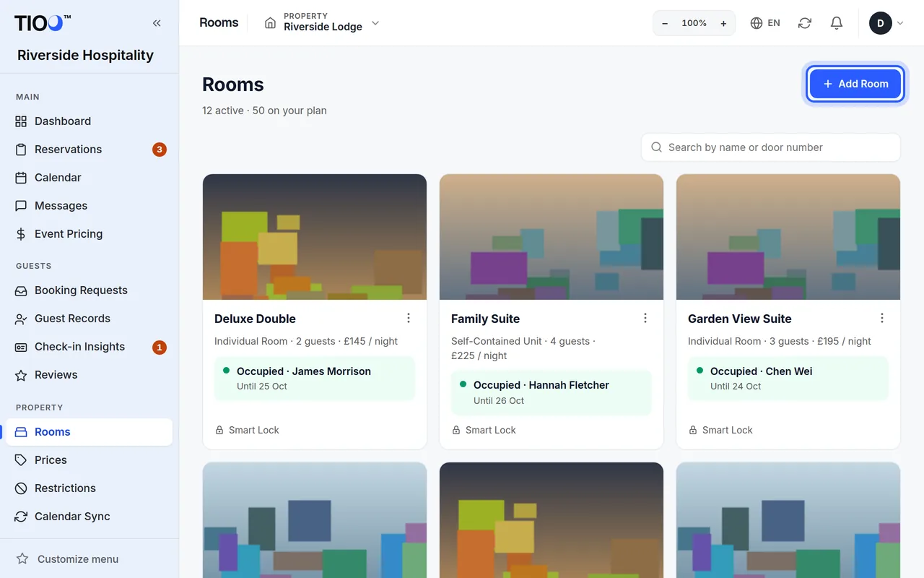The image size is (924, 578).
Task: Click Customize menu option
Action: pyautogui.click(x=67, y=559)
